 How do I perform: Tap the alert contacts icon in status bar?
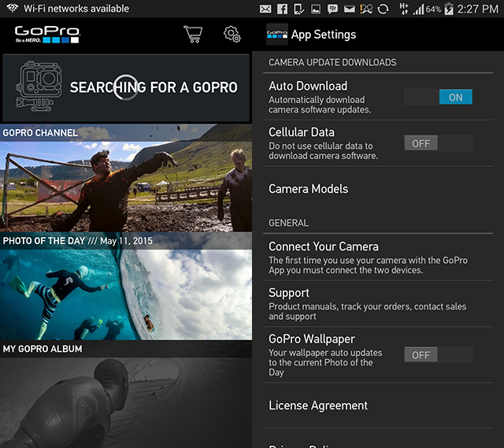point(366,9)
